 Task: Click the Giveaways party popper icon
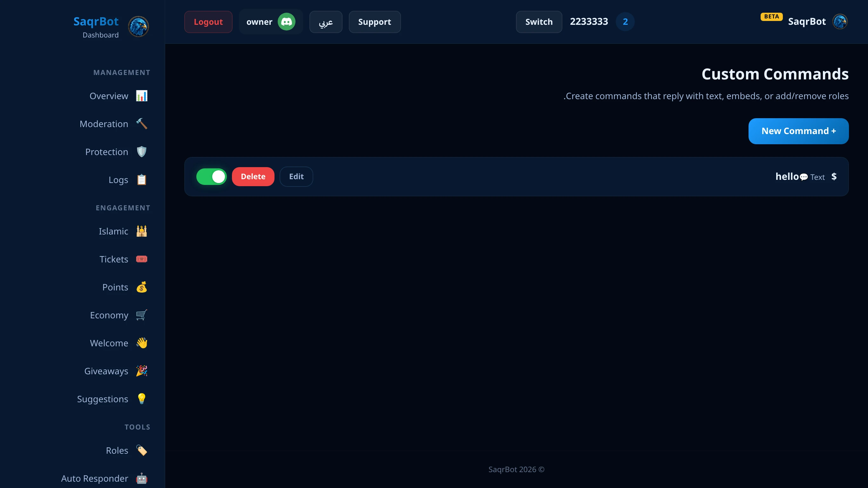coord(141,371)
